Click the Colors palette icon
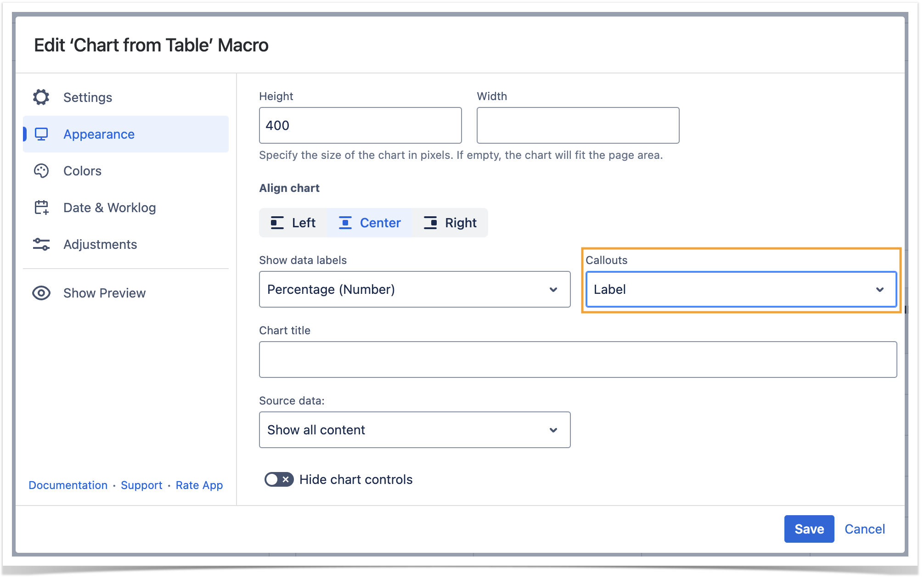Screen dimensions: 924x579 (x=41, y=171)
